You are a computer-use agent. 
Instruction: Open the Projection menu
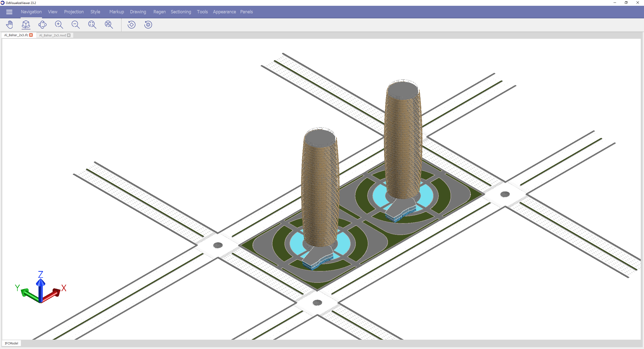[x=74, y=12]
